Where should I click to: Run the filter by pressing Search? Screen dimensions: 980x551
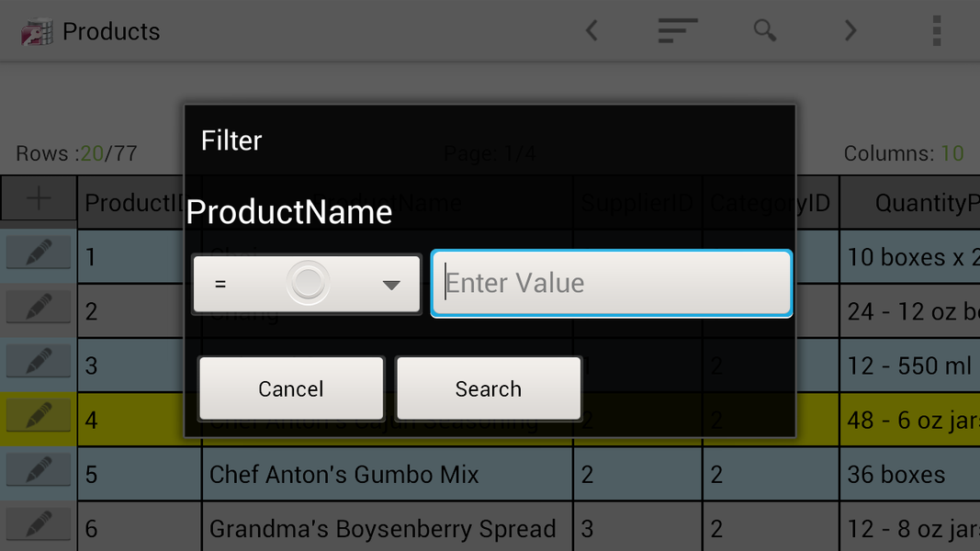pyautogui.click(x=488, y=388)
